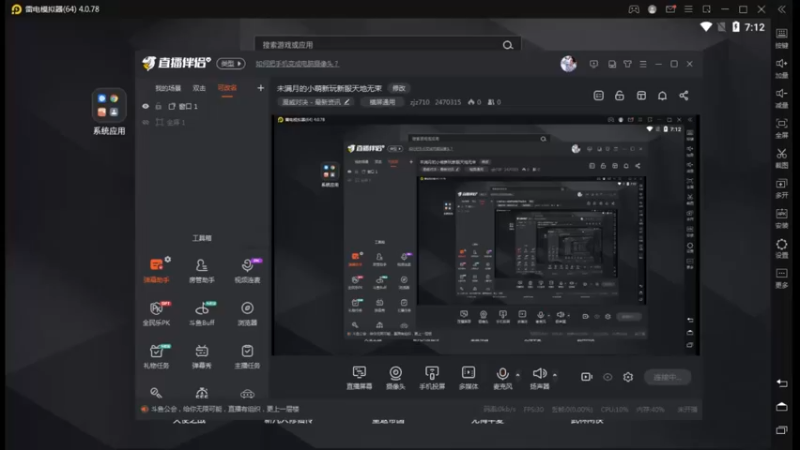Open the 系统应用 folder on emulator desktop
The image size is (800, 450).
point(109,112)
